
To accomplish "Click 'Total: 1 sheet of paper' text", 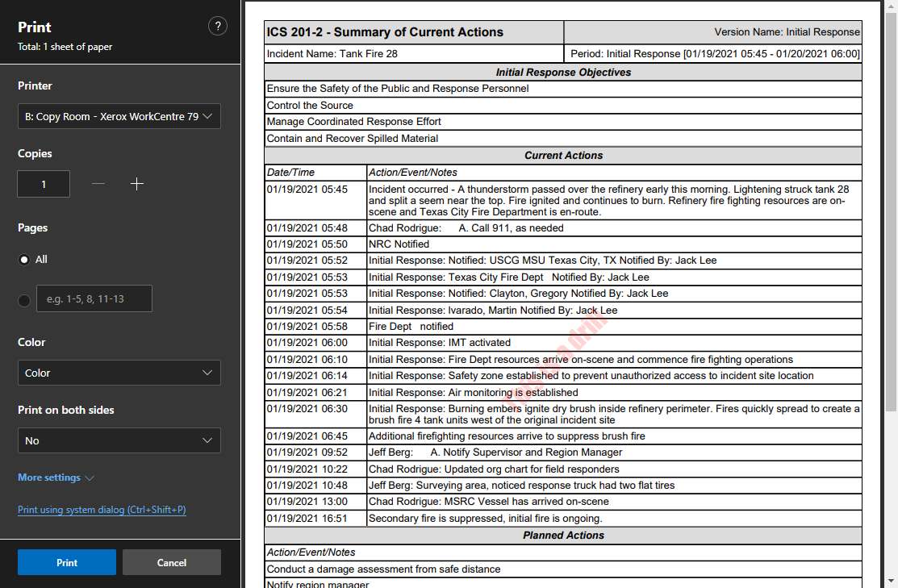I will 65,47.
